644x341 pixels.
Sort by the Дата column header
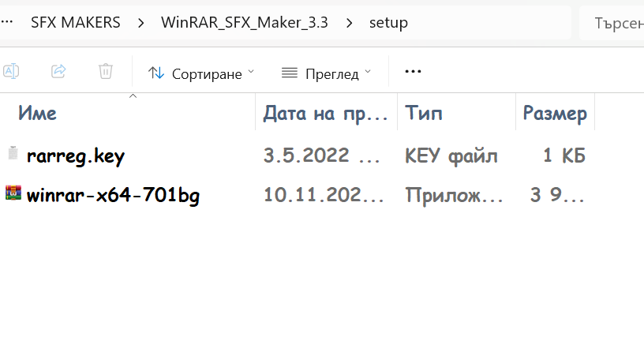coord(325,113)
